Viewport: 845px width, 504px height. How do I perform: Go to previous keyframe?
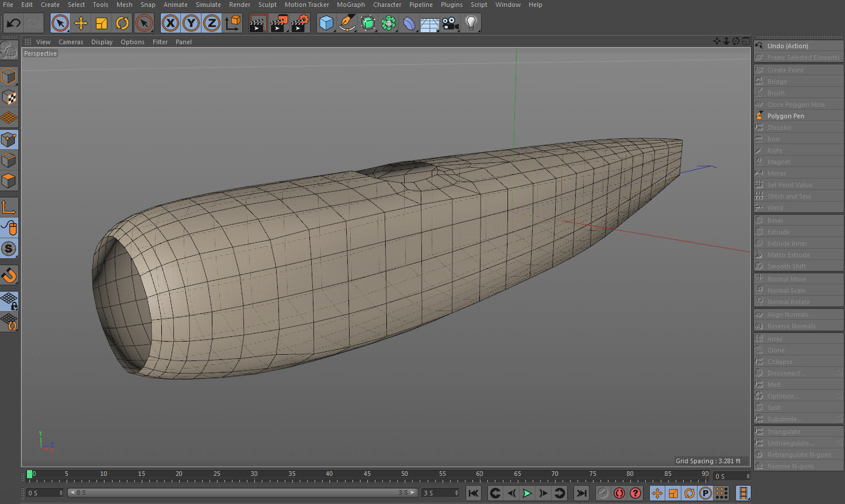495,493
